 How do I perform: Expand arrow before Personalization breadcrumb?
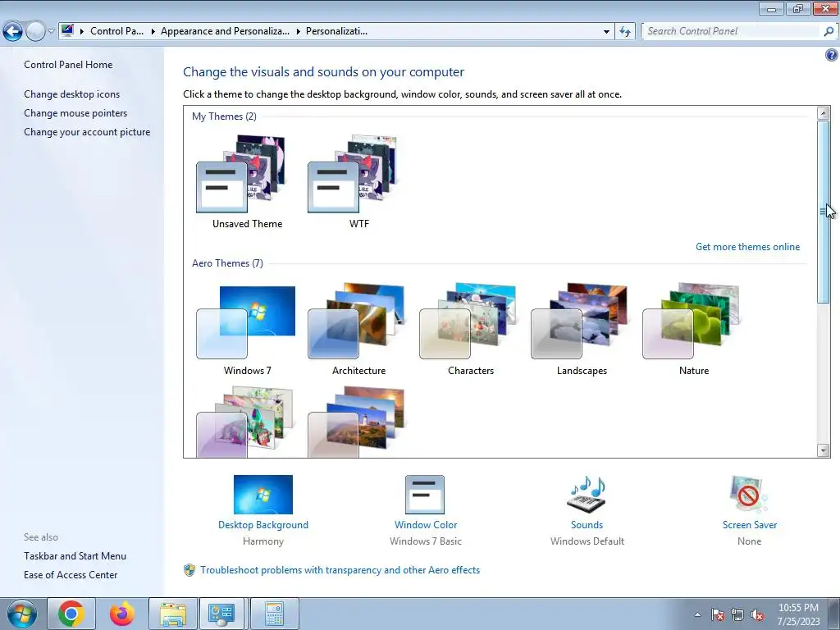point(298,32)
